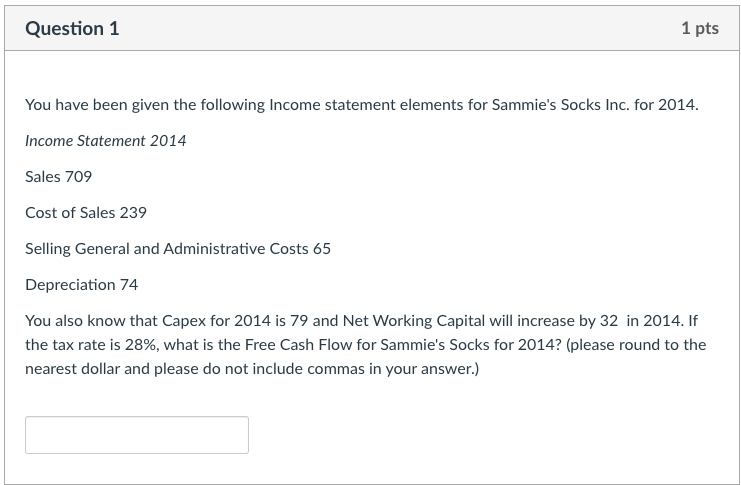The height and width of the screenshot is (485, 741).
Task: Select the Cost of Sales 239 line
Action: [x=86, y=213]
